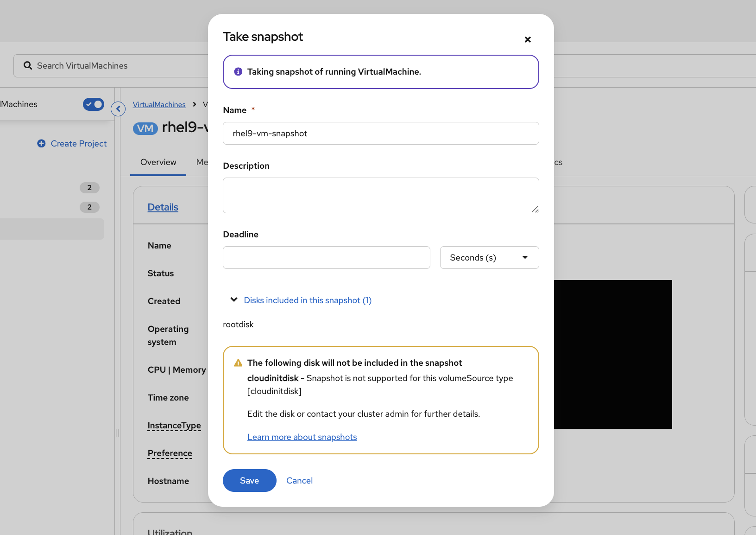The width and height of the screenshot is (756, 535).
Task: Open the Learn more about snapshots link
Action: coord(302,437)
